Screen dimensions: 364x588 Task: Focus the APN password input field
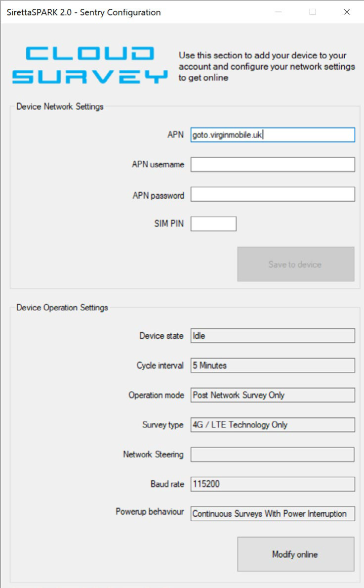pos(273,194)
